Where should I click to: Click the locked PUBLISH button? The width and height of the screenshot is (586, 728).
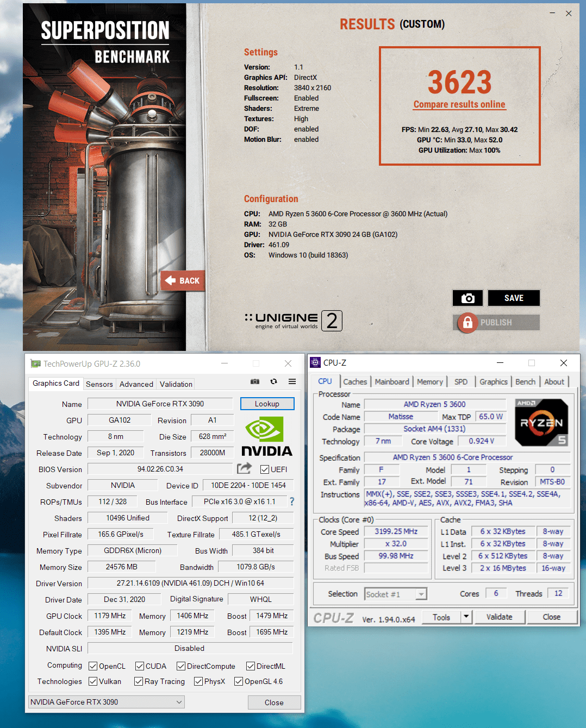click(496, 322)
